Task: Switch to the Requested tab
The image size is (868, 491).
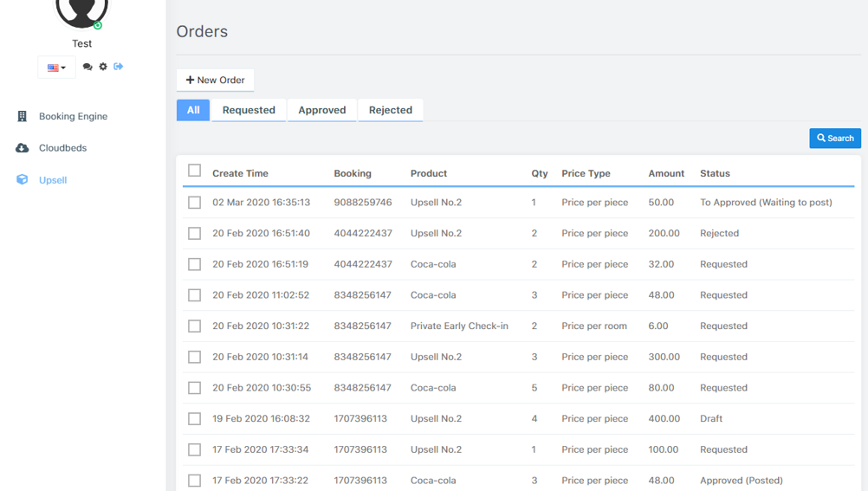Action: (x=249, y=110)
